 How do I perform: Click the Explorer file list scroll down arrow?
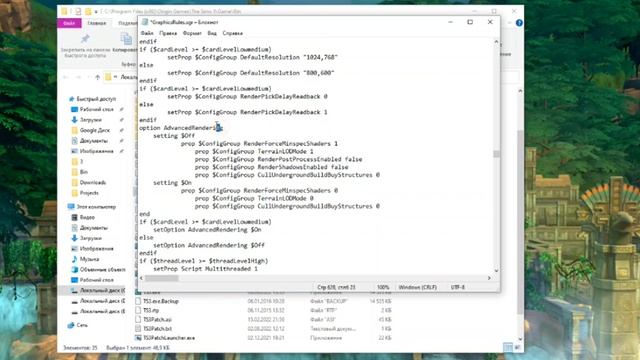pyautogui.click(x=520, y=338)
